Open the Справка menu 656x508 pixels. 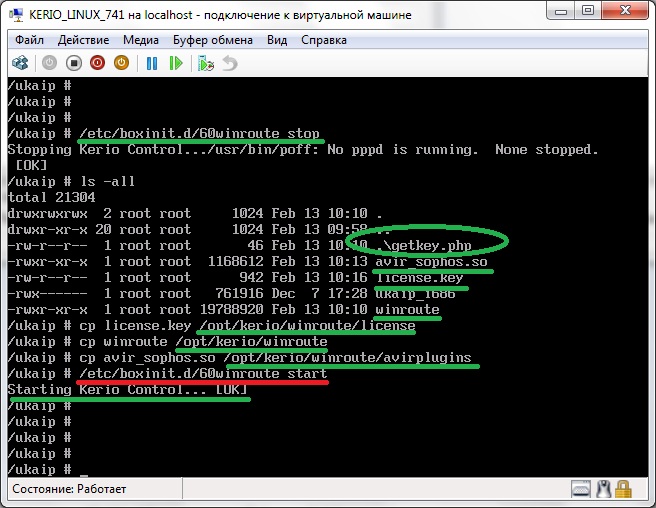point(326,40)
